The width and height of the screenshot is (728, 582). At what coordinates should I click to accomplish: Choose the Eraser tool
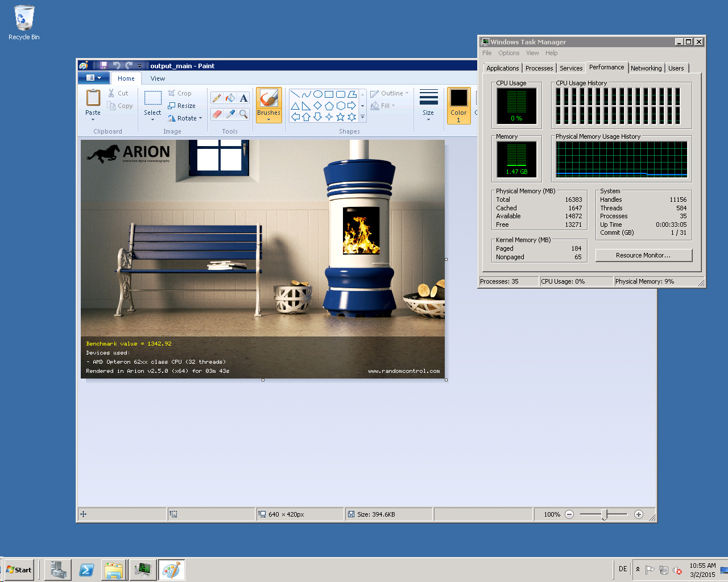217,114
